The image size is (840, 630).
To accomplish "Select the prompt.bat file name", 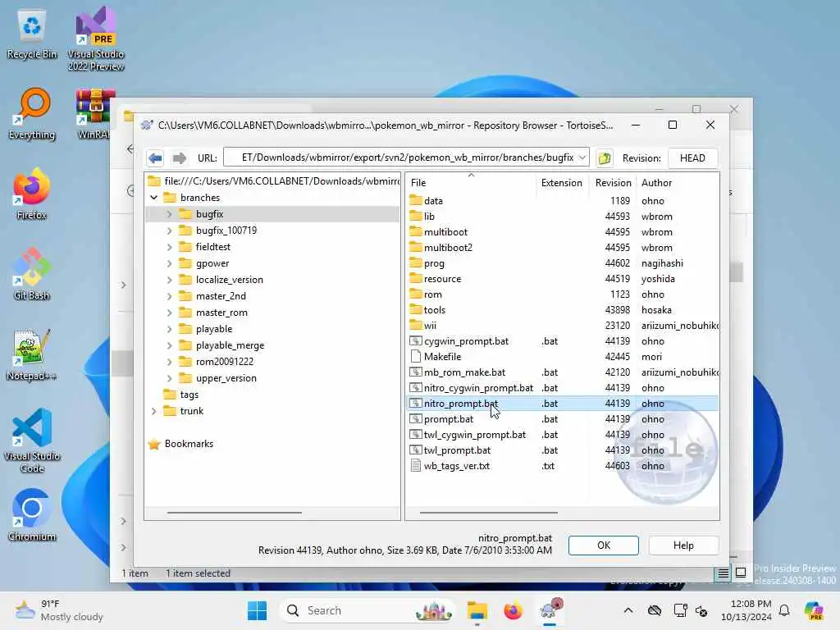I will pyautogui.click(x=449, y=419).
